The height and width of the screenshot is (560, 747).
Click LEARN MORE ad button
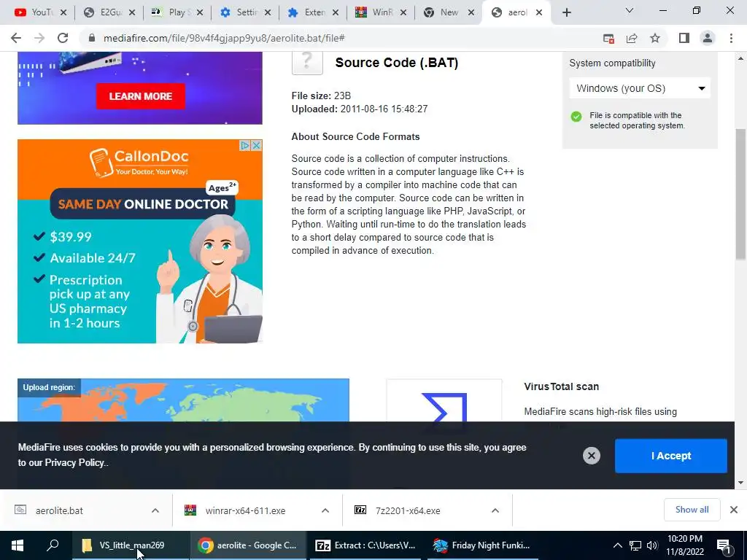coord(141,96)
